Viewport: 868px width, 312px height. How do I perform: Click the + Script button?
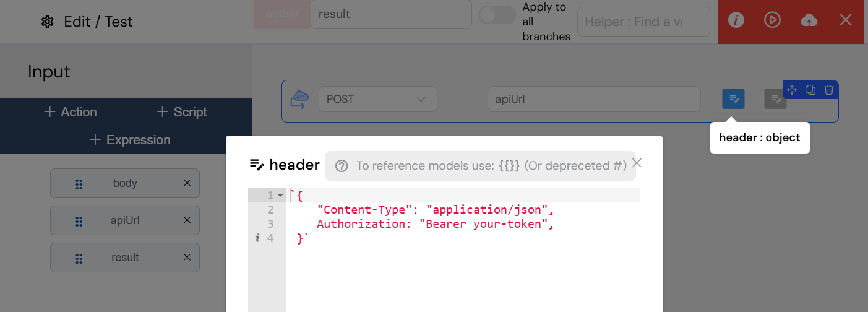point(182,112)
